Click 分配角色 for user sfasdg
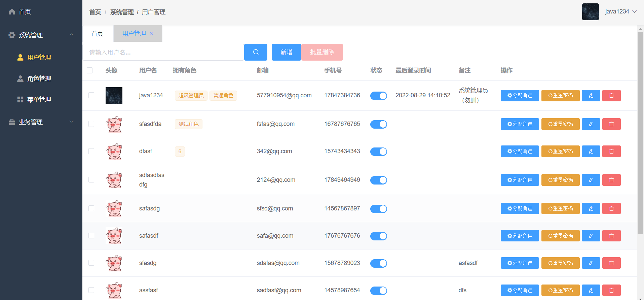 click(520, 263)
